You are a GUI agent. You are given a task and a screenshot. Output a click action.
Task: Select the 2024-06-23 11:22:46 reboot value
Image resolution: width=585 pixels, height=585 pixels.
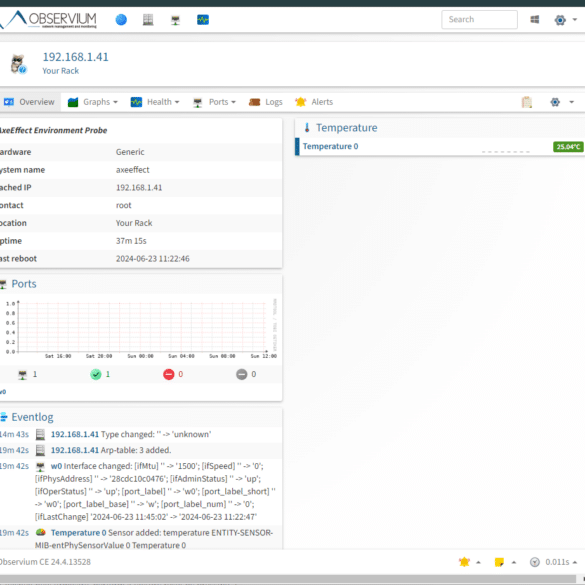pos(153,259)
